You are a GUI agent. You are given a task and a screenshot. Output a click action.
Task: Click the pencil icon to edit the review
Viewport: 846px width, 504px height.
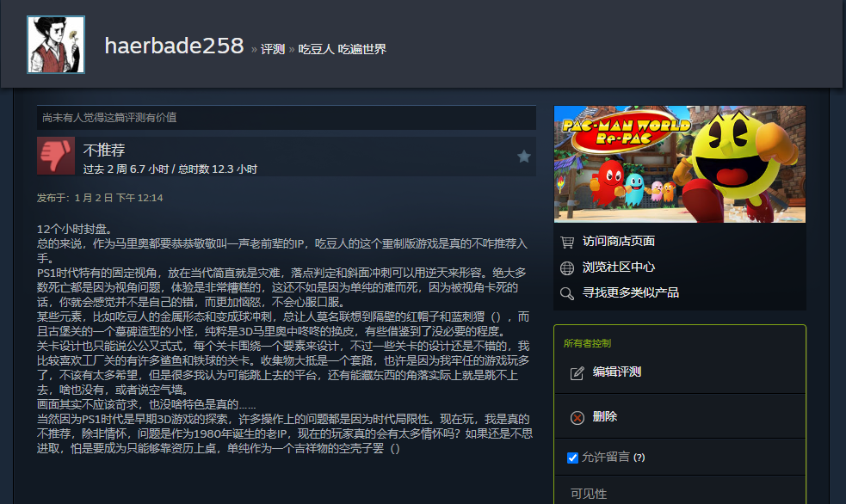click(x=577, y=372)
